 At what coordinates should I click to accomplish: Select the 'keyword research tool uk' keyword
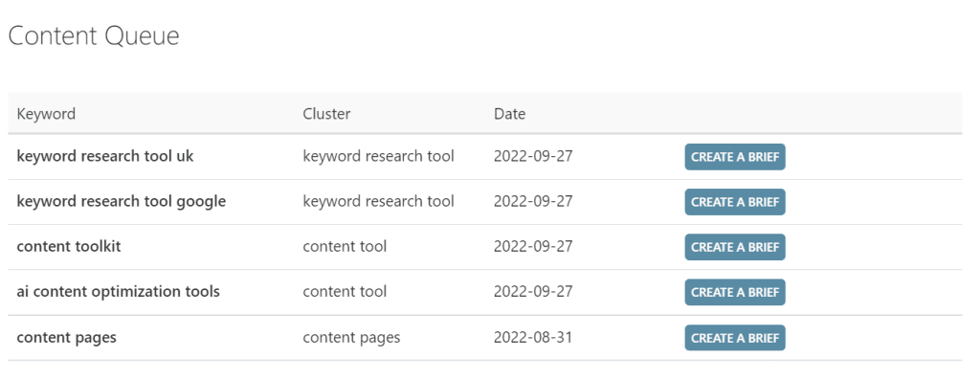click(x=105, y=156)
